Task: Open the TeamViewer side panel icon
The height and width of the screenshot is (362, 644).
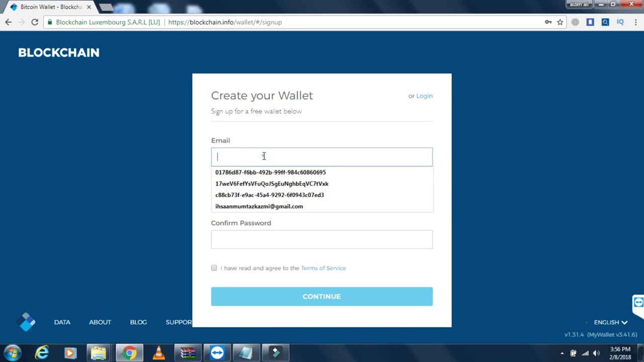Action: (638, 303)
